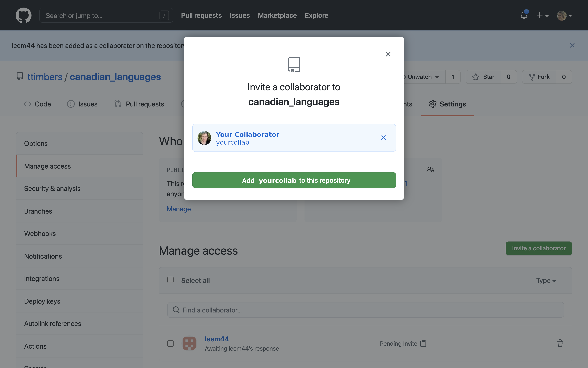Focus the Find a collaborator field

[x=365, y=310]
